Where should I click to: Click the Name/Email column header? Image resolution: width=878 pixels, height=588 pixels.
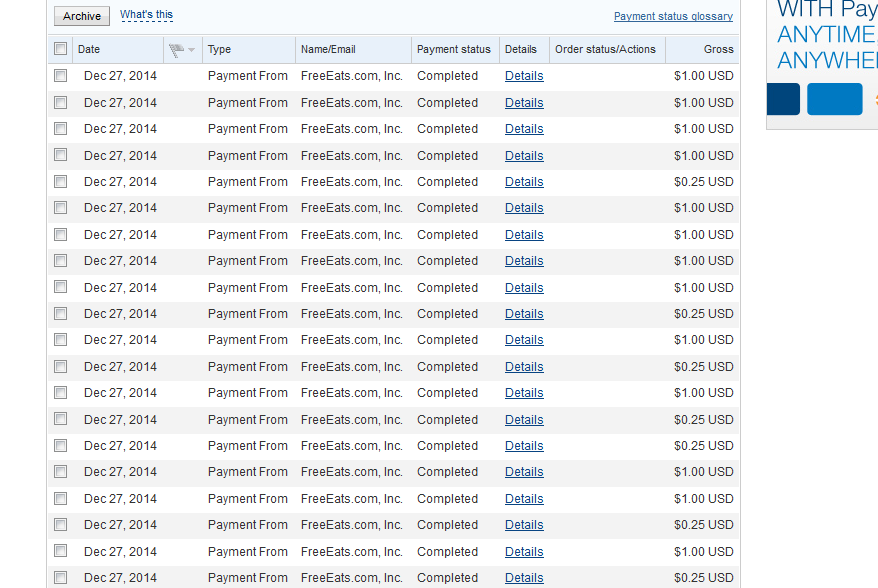point(328,49)
